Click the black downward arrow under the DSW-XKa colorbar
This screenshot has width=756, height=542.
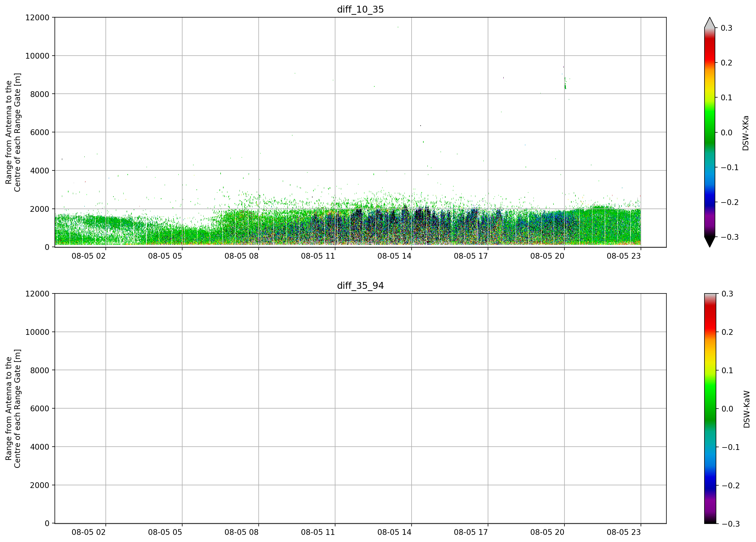click(x=710, y=242)
